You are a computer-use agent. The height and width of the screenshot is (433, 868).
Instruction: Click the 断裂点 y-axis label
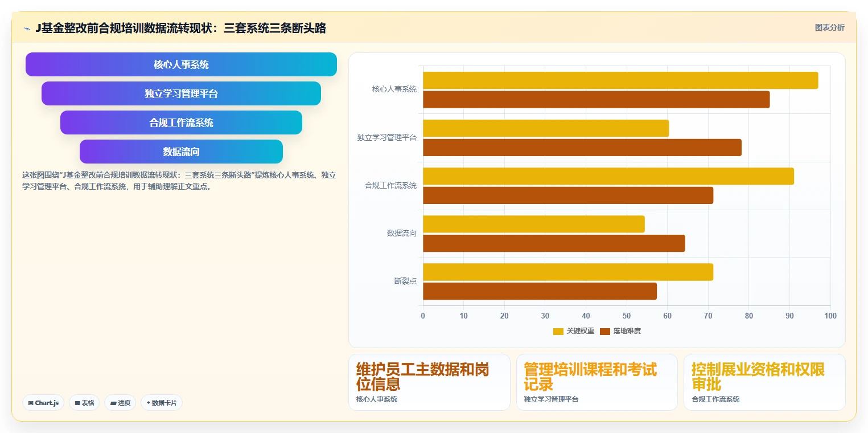click(405, 281)
